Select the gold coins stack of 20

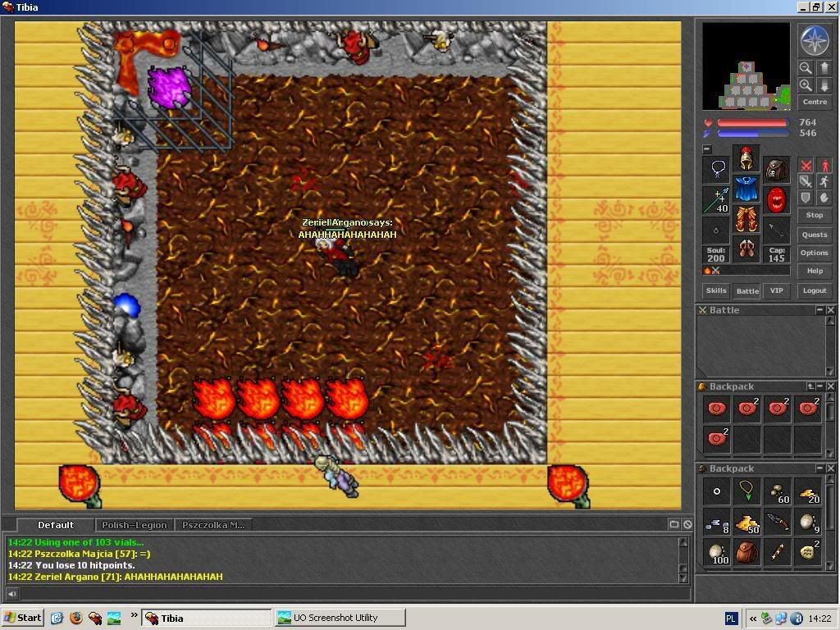tap(808, 491)
